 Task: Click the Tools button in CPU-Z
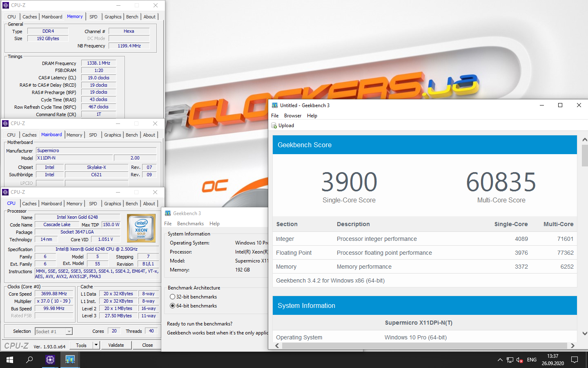point(81,345)
